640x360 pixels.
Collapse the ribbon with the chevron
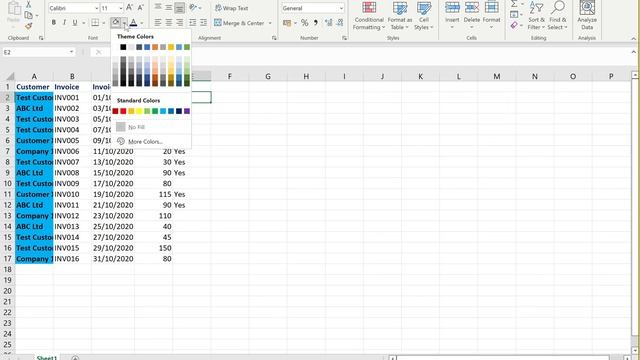click(633, 38)
